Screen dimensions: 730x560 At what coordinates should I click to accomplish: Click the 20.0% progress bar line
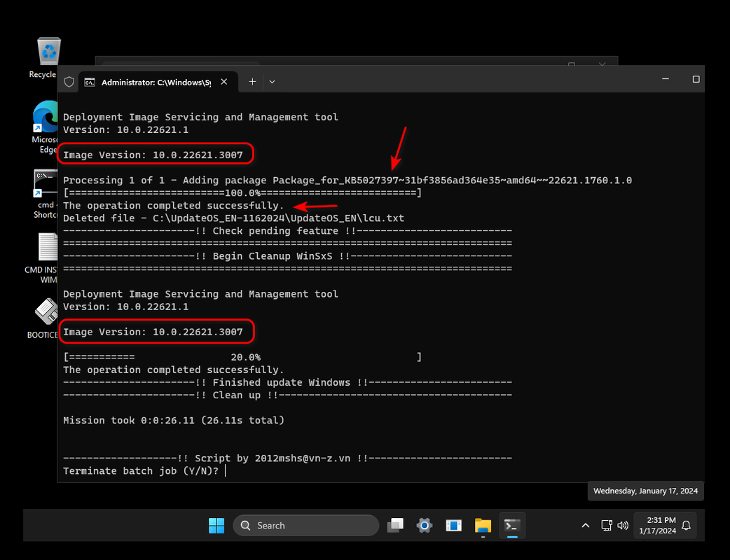pos(242,357)
